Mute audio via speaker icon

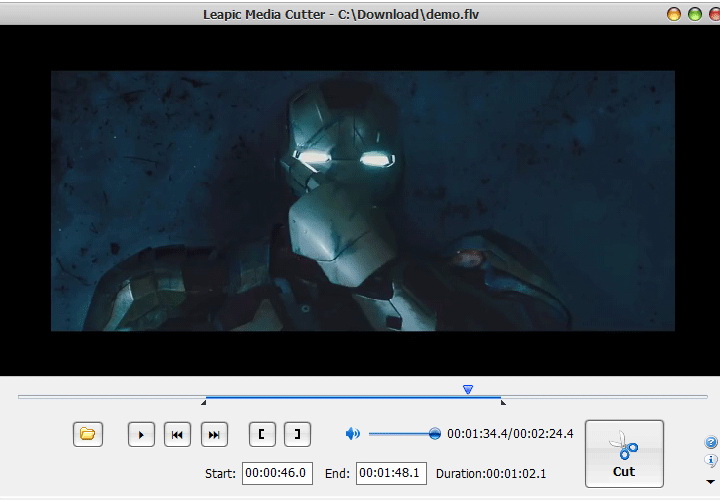click(x=353, y=433)
